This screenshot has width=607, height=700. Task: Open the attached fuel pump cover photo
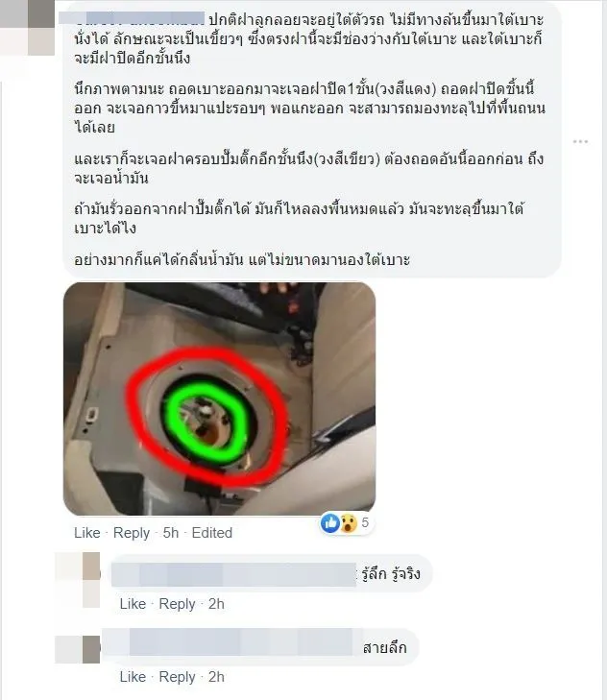[219, 398]
